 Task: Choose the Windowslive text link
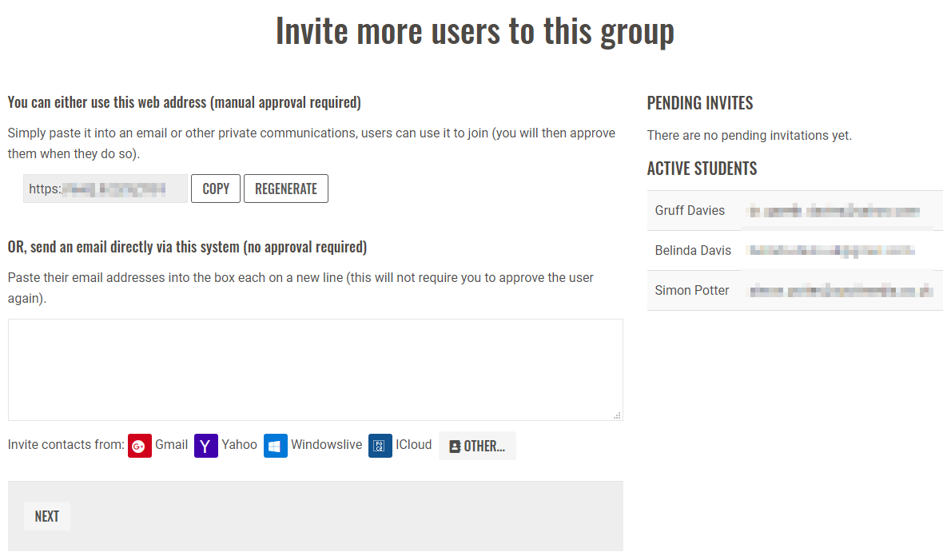click(326, 445)
